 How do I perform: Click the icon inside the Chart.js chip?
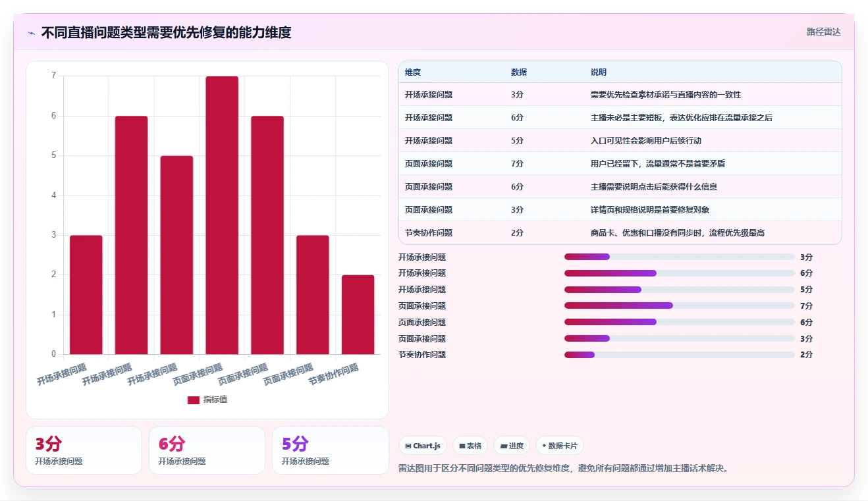click(408, 446)
